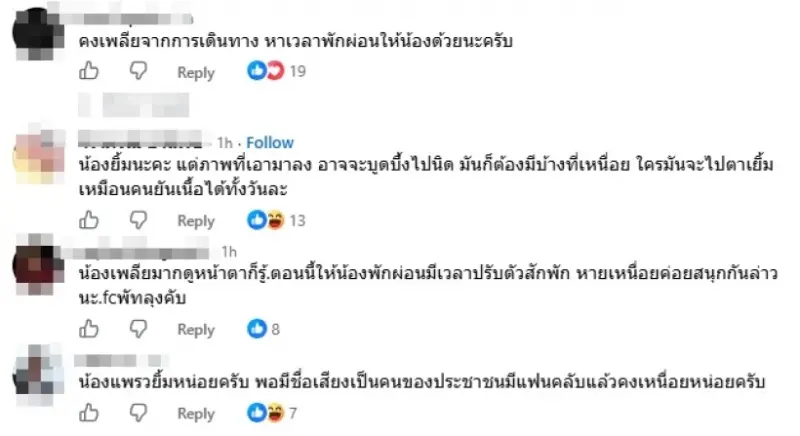Thumbs down the comment with 13 reactions
This screenshot has width=800, height=436.
coord(138,220)
